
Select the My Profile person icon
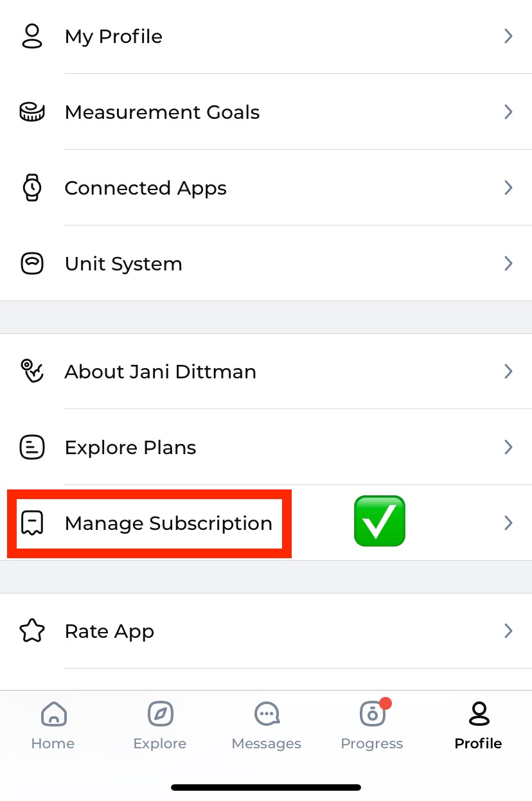pyautogui.click(x=31, y=36)
